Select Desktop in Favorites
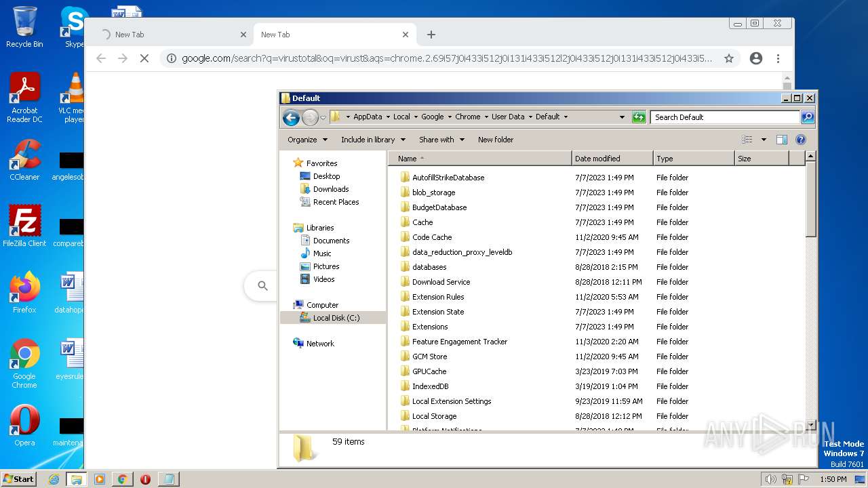This screenshot has width=868, height=488. click(x=326, y=176)
